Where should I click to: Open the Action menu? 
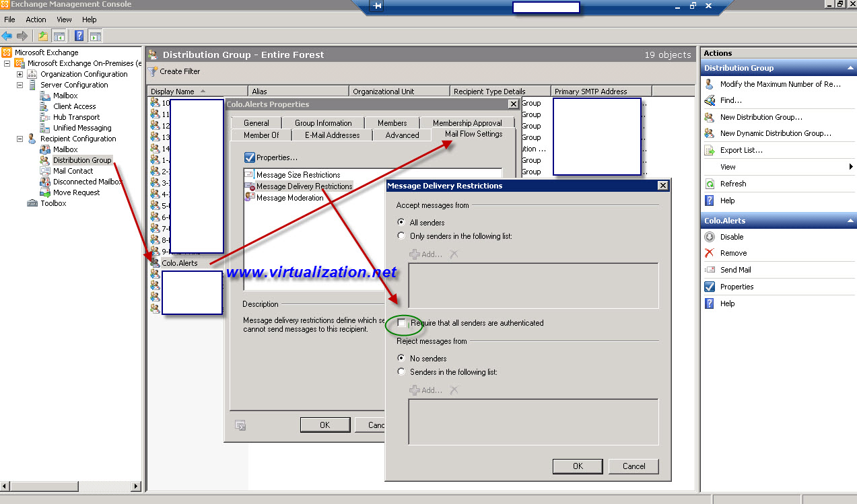pyautogui.click(x=36, y=20)
